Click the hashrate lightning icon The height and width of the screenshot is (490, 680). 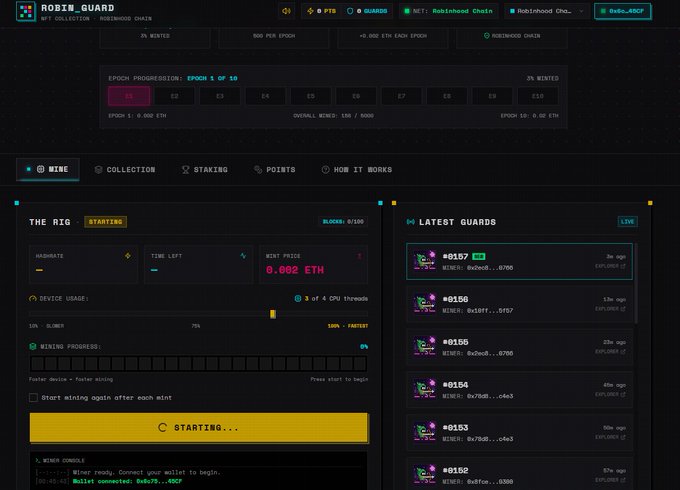(128, 256)
